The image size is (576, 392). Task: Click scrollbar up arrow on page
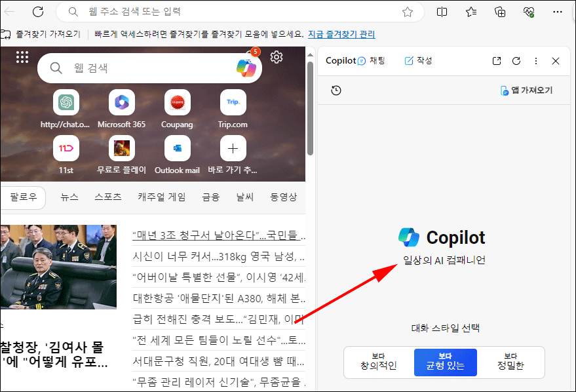click(311, 55)
